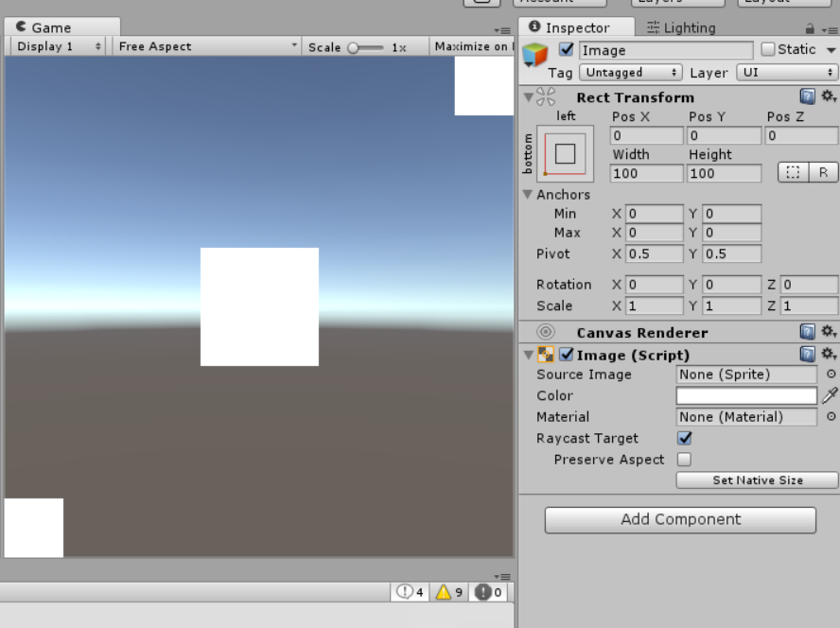Click the Pos Z field
This screenshot has width=840, height=628.
point(801,135)
